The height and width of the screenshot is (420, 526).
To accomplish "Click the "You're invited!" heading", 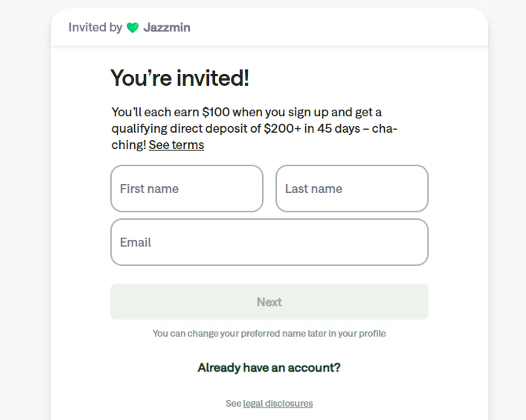I will coord(180,78).
